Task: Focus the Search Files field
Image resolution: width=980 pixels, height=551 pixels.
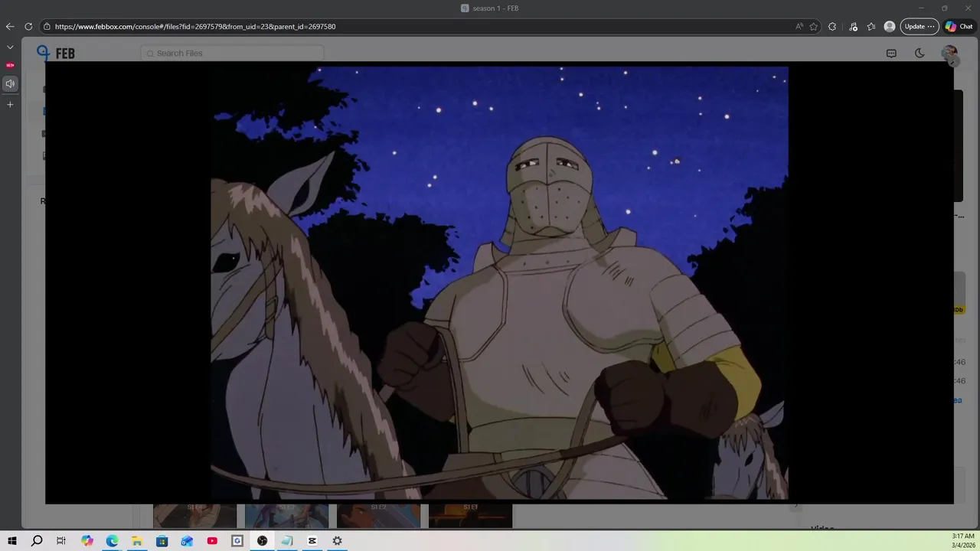Action: click(232, 53)
